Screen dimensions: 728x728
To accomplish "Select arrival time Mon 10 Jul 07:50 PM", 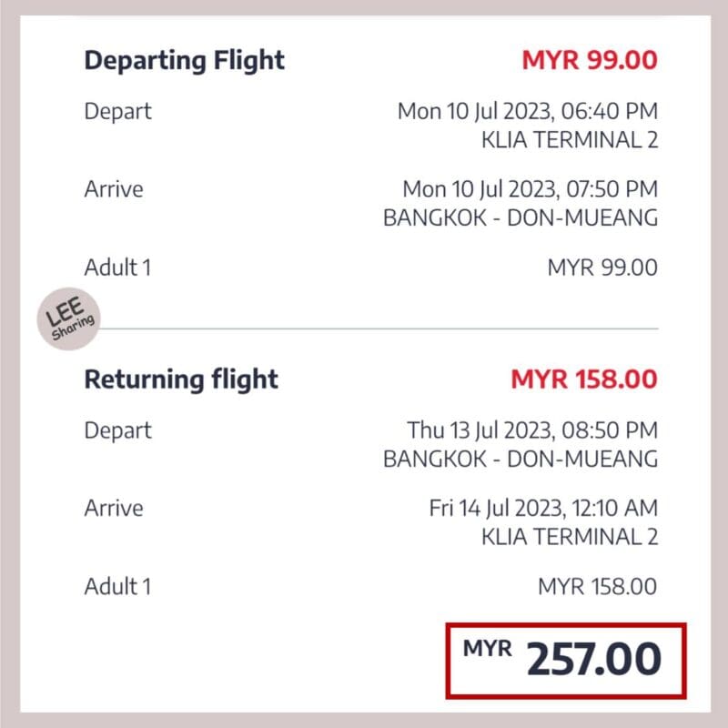I will tap(531, 189).
